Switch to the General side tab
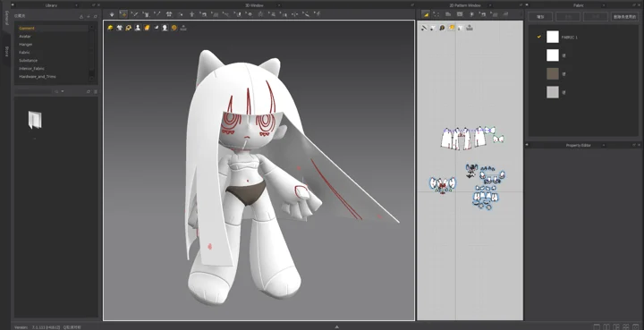Viewport: 644px width, 330px height. point(6,18)
